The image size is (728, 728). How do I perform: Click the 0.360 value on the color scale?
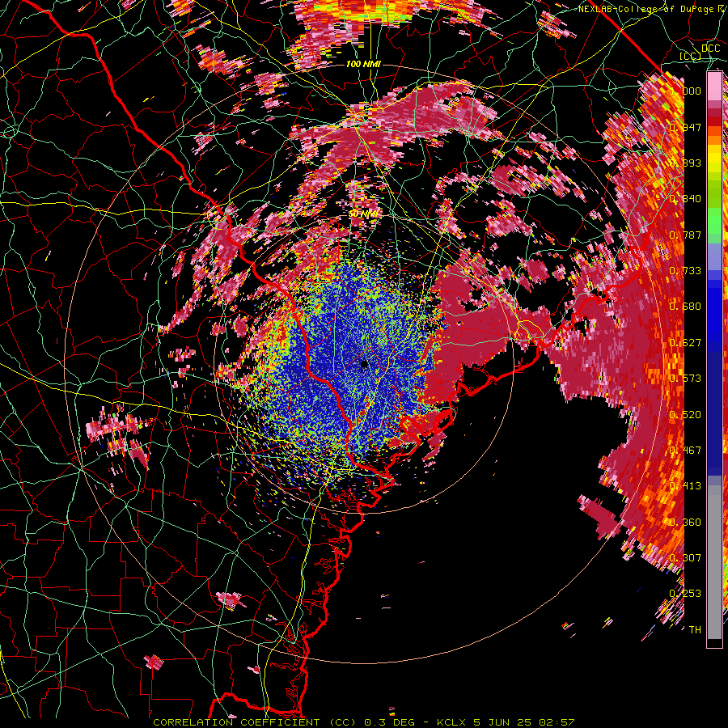[685, 523]
